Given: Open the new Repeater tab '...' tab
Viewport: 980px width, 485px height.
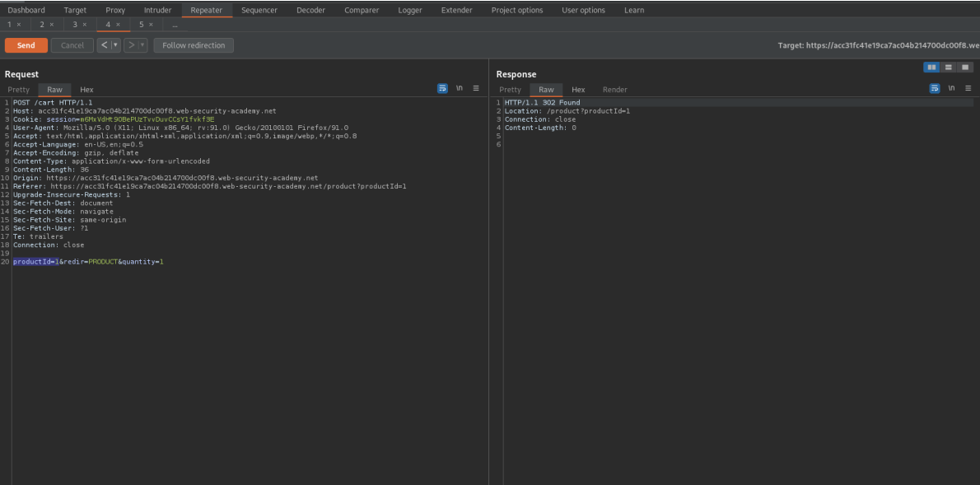Looking at the screenshot, I should [175, 25].
